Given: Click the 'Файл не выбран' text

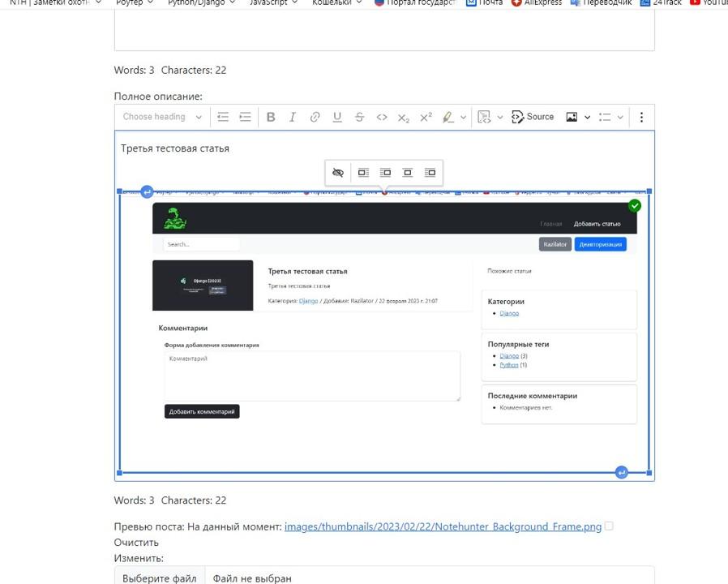Looking at the screenshot, I should click(252, 578).
